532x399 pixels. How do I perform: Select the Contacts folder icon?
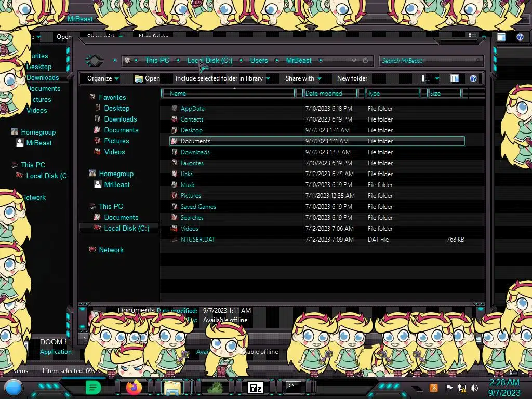[175, 119]
